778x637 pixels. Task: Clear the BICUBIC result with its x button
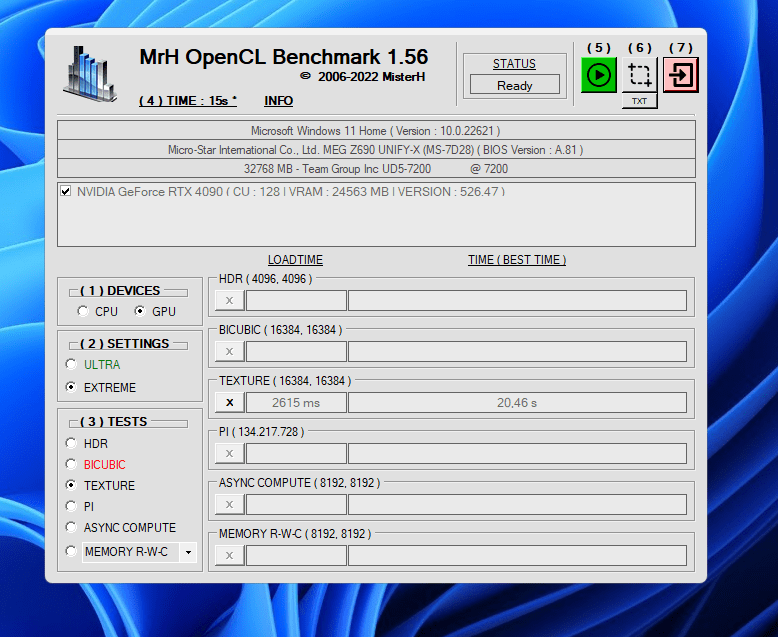[229, 352]
